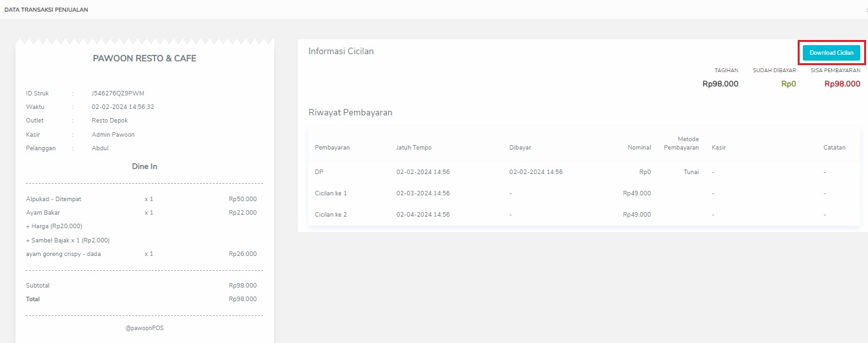Click the PAWOON RESTO & CAFE heading
868x343 pixels.
[x=144, y=58]
